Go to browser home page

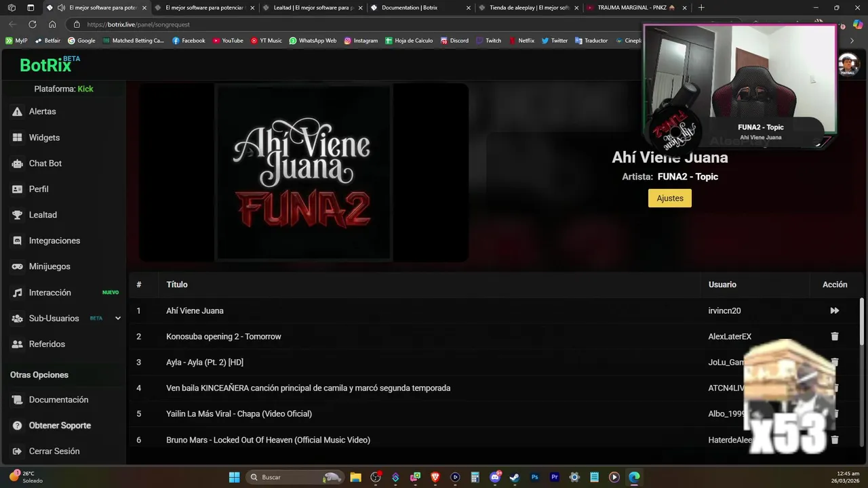click(x=52, y=24)
